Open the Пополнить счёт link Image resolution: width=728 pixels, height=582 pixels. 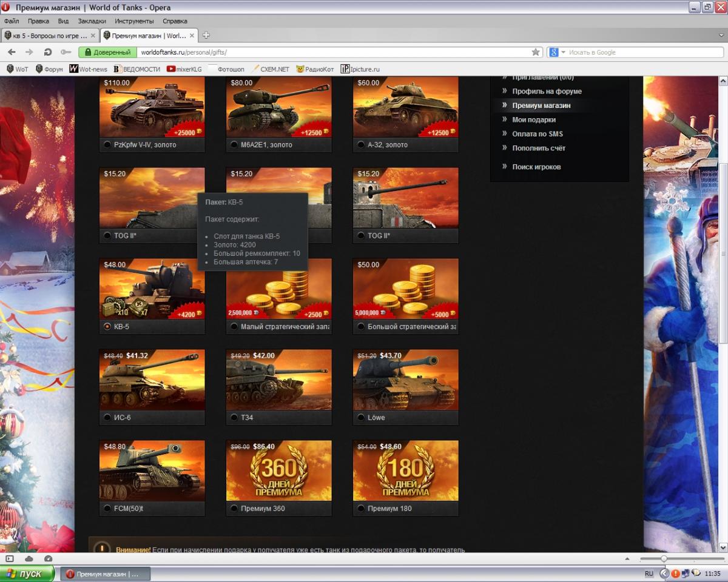pos(539,148)
